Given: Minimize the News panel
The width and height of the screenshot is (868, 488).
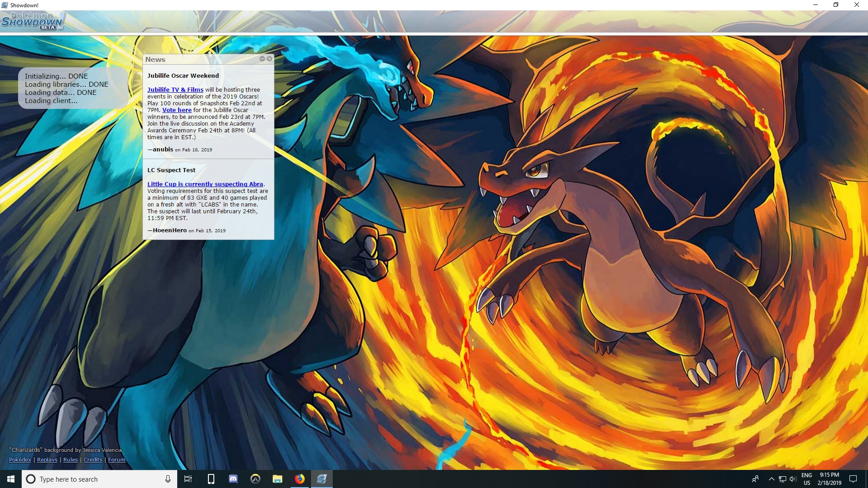Looking at the screenshot, I should coord(262,59).
